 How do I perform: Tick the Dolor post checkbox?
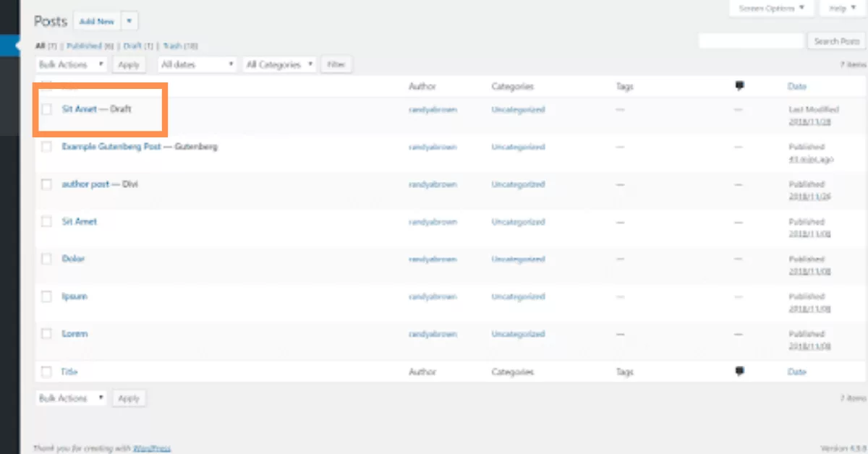47,259
